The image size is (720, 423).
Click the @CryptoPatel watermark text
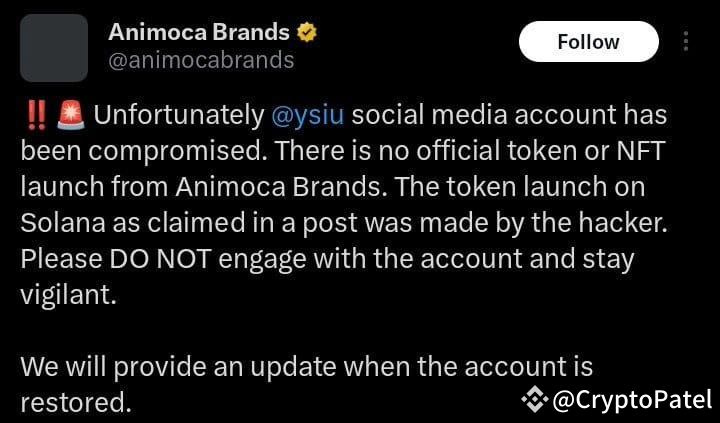pyautogui.click(x=632, y=401)
